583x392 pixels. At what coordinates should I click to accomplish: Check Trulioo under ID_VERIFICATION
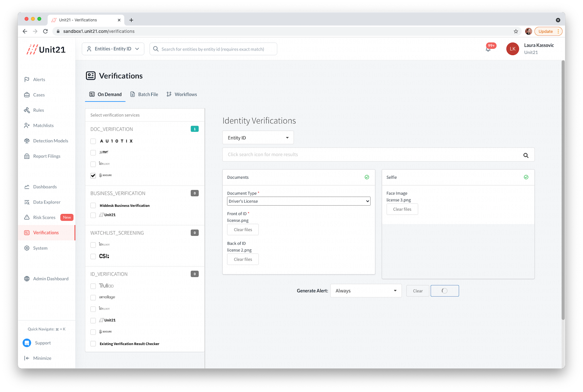coord(93,286)
